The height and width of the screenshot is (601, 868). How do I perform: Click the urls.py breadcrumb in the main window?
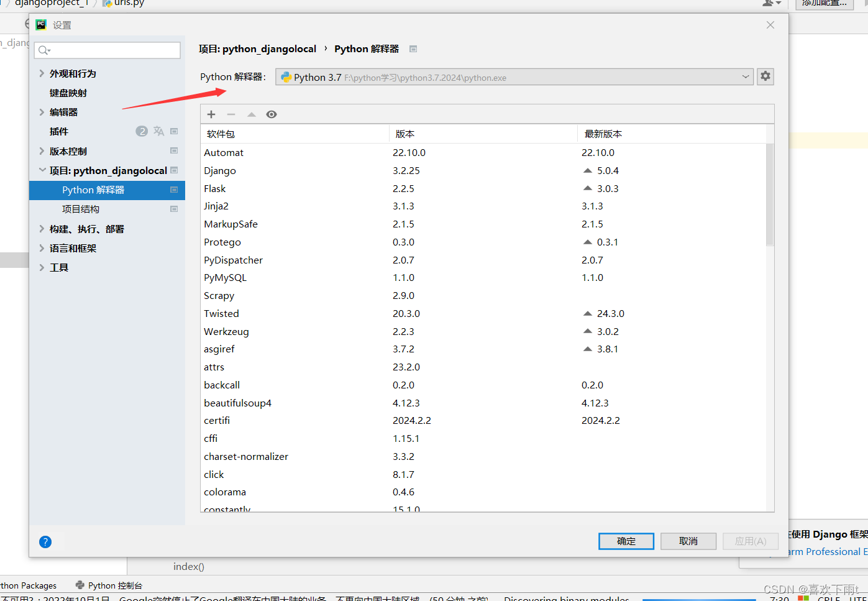(x=124, y=3)
